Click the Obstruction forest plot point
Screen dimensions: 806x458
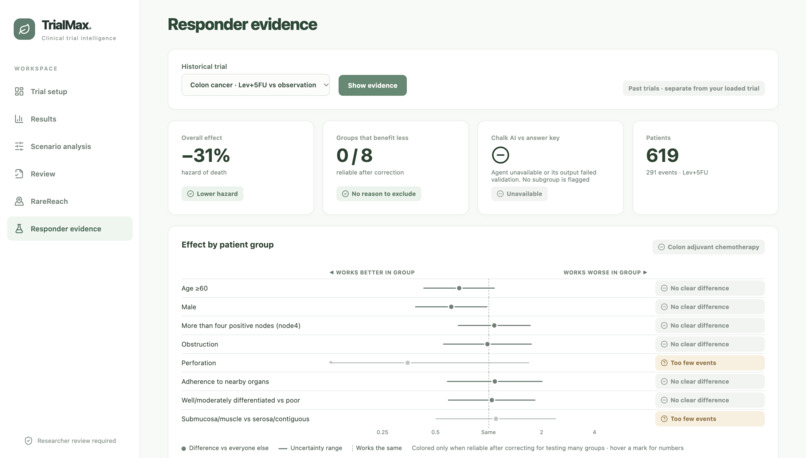point(487,344)
